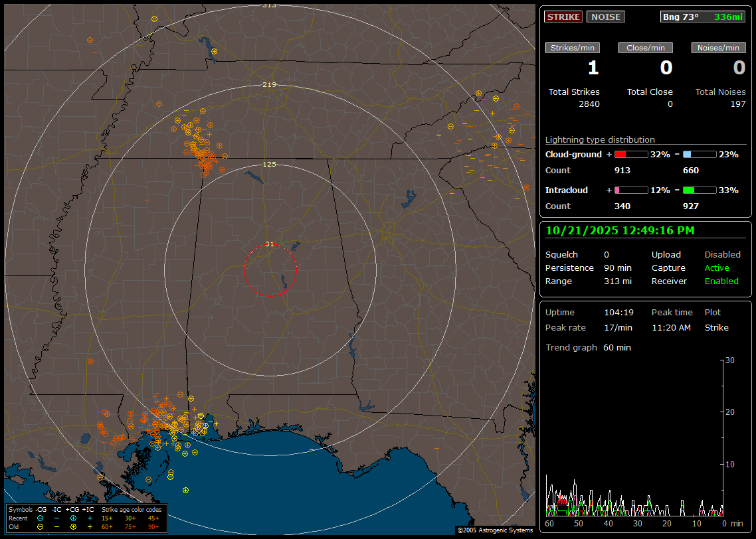Screen dimensions: 756x539
Task: Click the Close/min label button
Action: click(x=646, y=48)
